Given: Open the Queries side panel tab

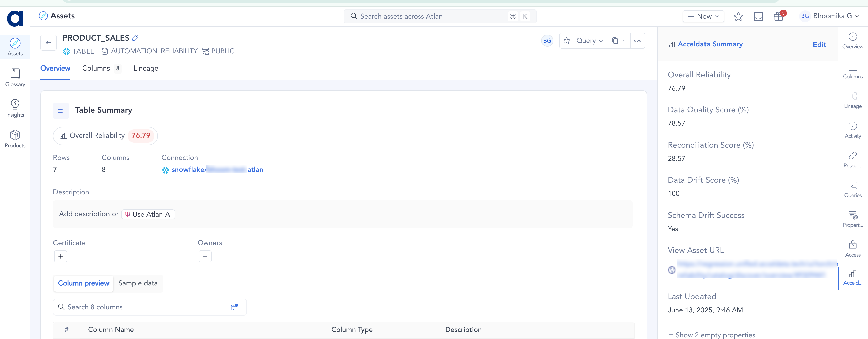Looking at the screenshot, I should pos(853,189).
